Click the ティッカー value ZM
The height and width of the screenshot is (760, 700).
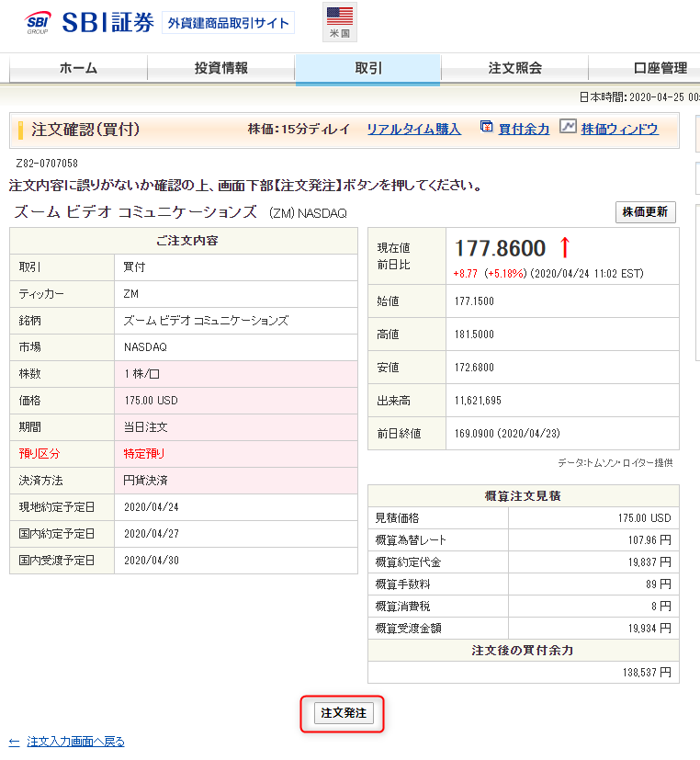(x=130, y=294)
